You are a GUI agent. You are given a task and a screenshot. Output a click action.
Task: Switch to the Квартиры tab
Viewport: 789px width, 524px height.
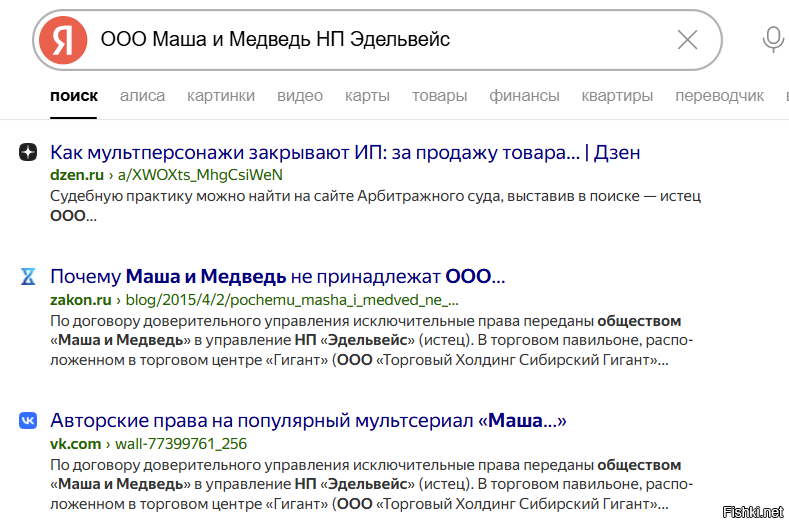[617, 96]
